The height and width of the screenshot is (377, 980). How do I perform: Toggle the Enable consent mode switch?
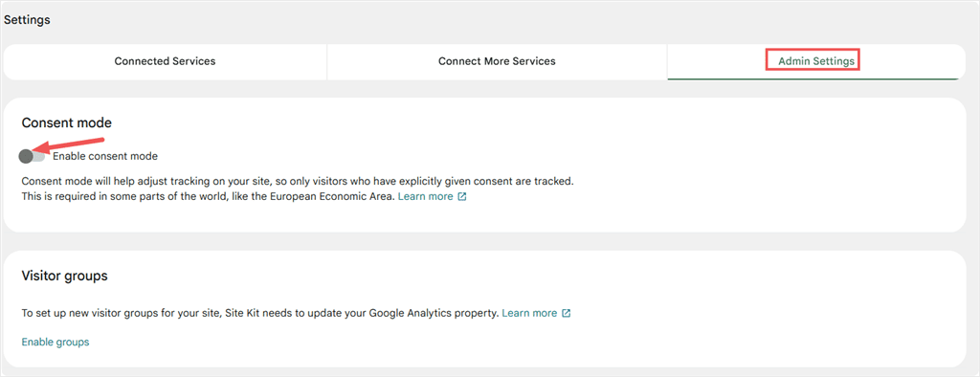tap(32, 156)
